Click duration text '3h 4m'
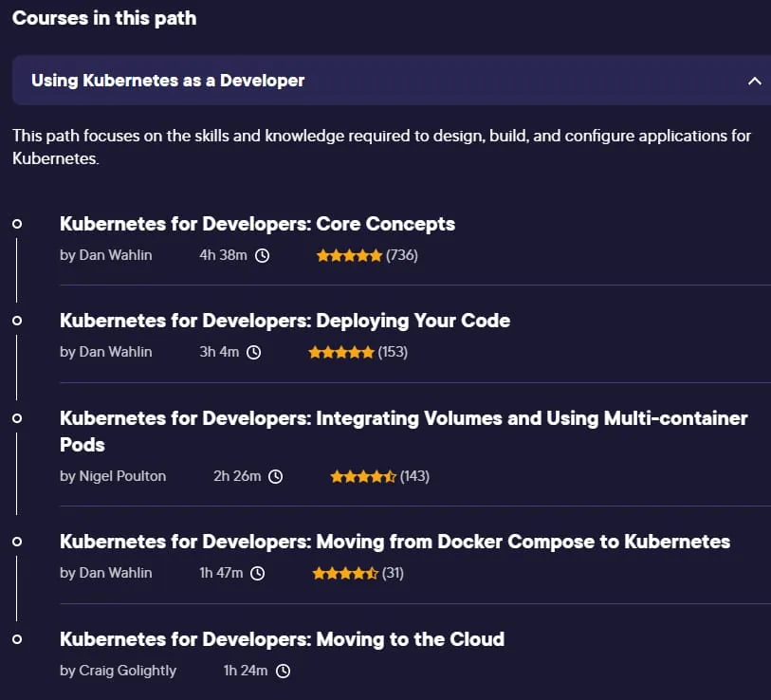Screen dimensions: 771x700 pos(219,352)
